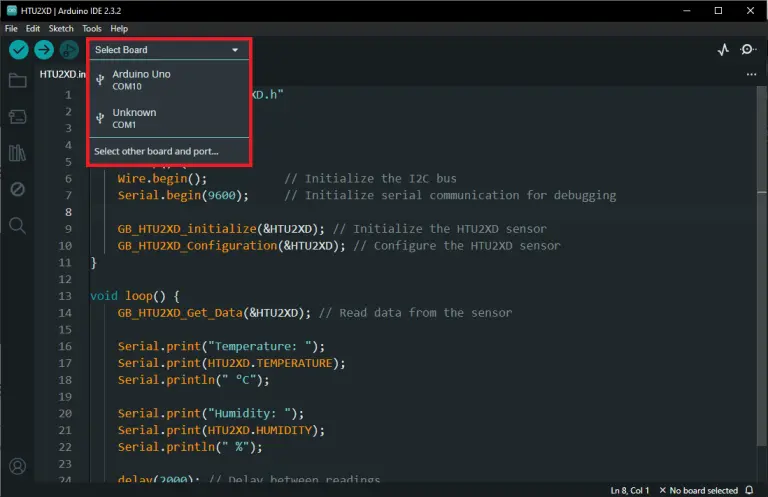Image resolution: width=768 pixels, height=497 pixels.
Task: Click the "Temperature: " print statement
Action: click(x=221, y=346)
